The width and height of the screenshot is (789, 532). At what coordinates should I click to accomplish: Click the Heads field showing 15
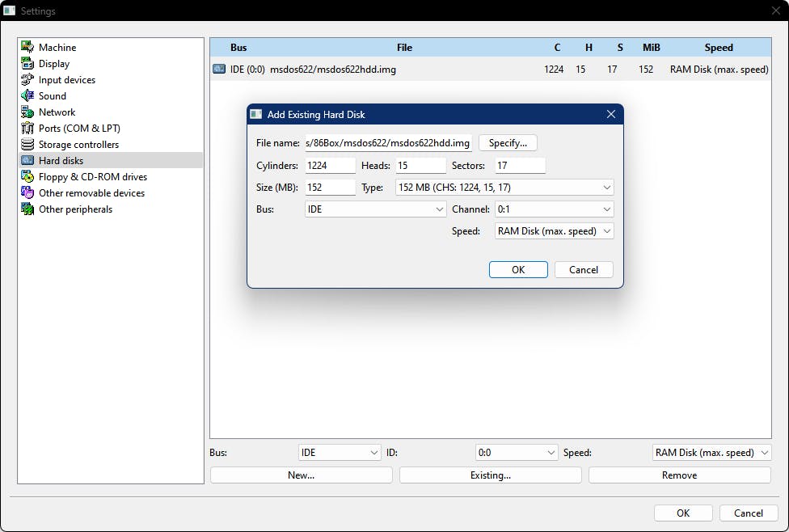(420, 165)
